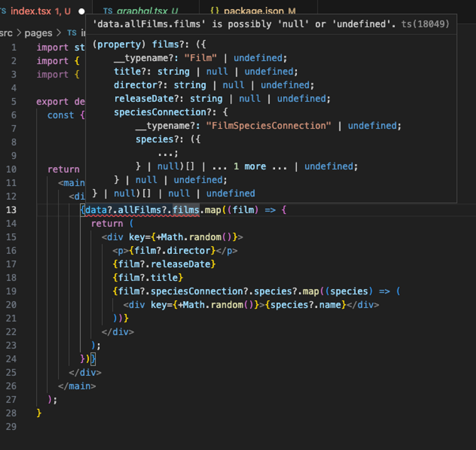476x450 pixels.
Task: Click 'allFilms' on line 13
Action: point(140,210)
